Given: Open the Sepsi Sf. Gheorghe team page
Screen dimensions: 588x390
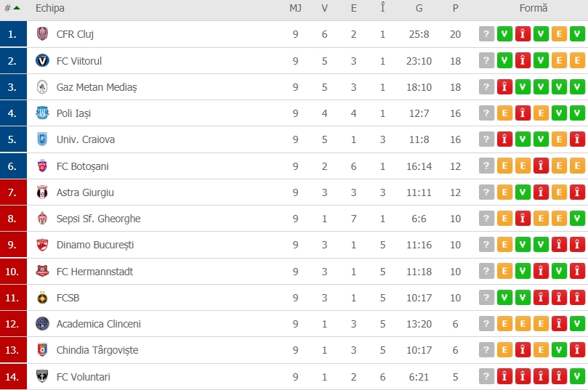Looking at the screenshot, I should (98, 219).
